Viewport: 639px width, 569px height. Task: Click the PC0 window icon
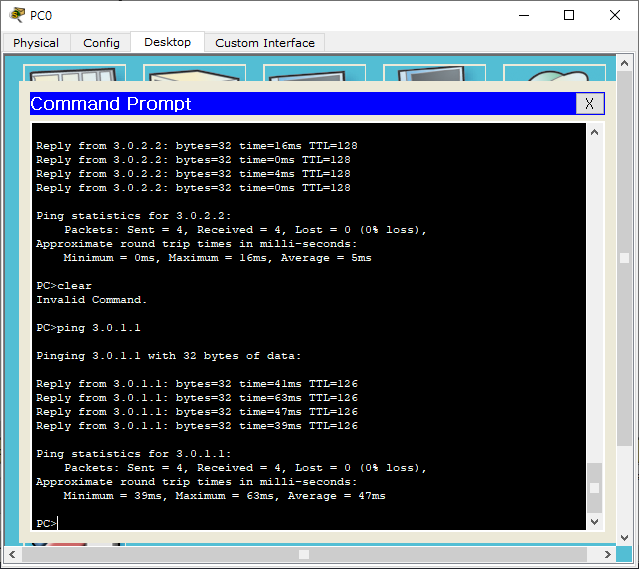click(17, 15)
